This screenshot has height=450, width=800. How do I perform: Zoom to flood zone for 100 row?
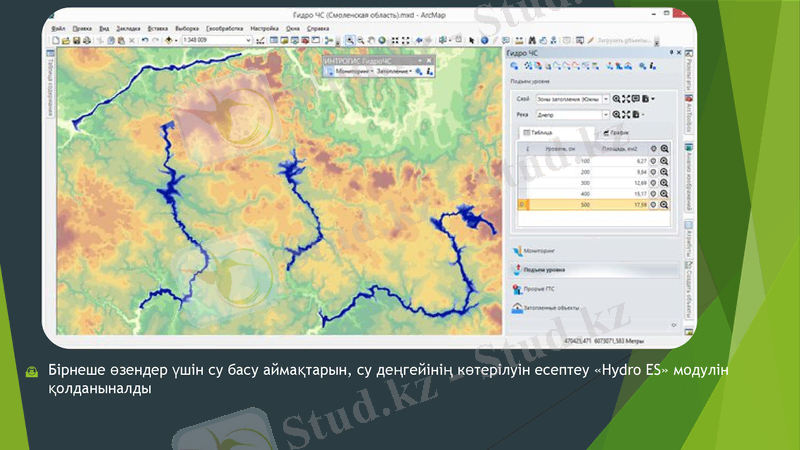point(664,161)
